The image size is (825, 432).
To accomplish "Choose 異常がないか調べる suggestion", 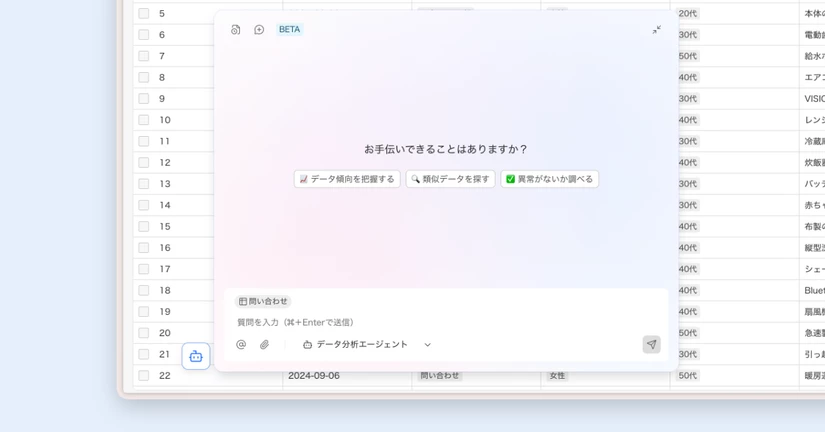I will [x=549, y=179].
